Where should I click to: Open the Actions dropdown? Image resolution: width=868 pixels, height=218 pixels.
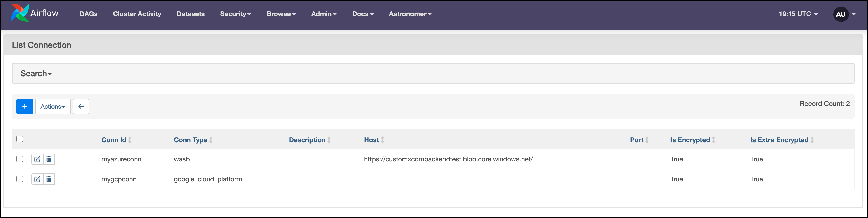click(53, 107)
